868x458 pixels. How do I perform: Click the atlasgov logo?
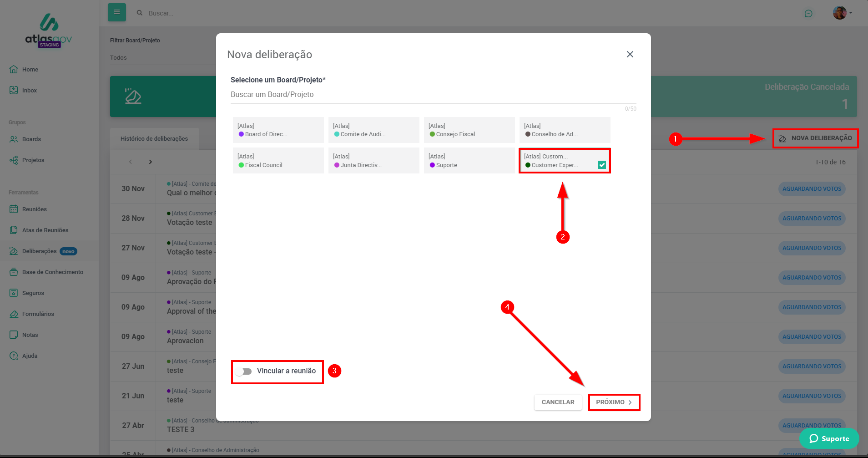(x=49, y=31)
